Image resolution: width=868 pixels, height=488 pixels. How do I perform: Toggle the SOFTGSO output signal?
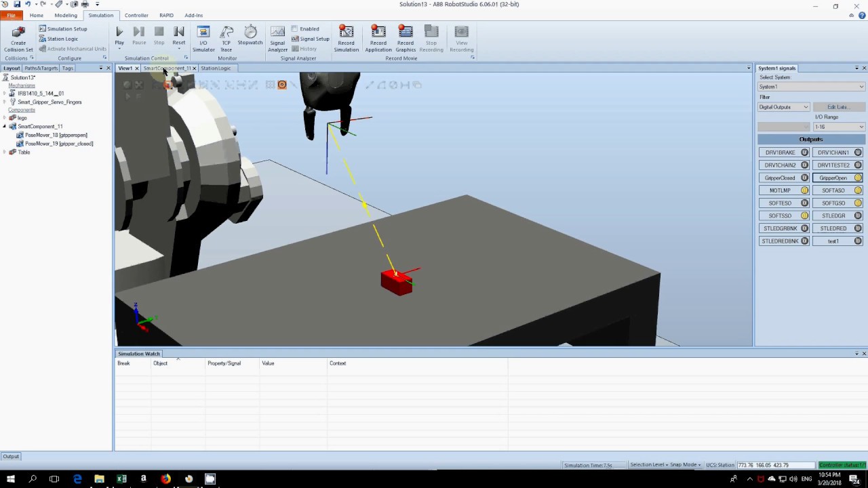(837, 203)
